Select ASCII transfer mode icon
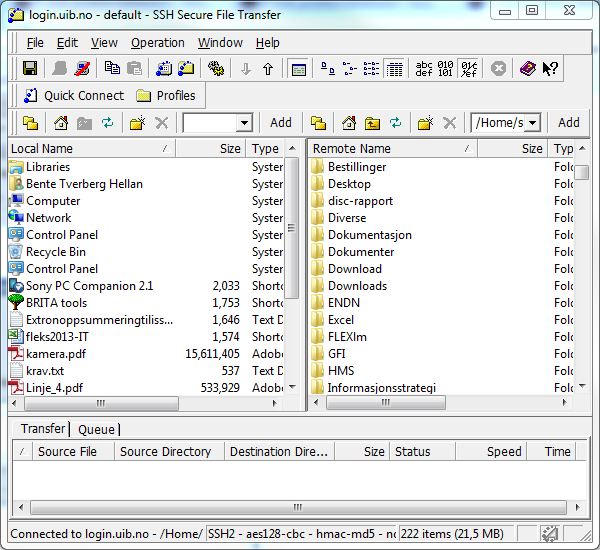The height and width of the screenshot is (550, 600). click(x=426, y=69)
